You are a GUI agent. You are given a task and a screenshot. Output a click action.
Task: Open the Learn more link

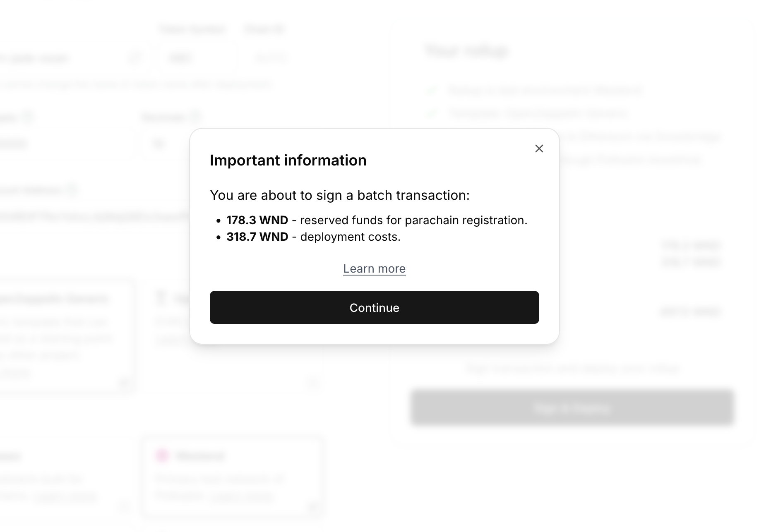pyautogui.click(x=374, y=268)
